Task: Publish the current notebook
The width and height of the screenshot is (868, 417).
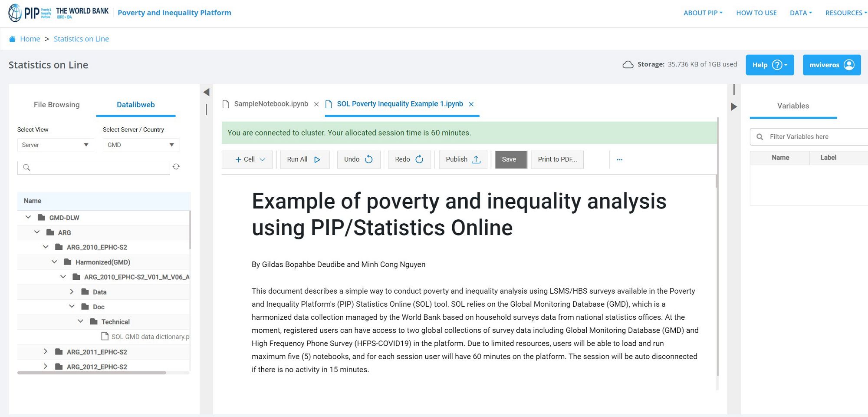Action: (x=462, y=159)
